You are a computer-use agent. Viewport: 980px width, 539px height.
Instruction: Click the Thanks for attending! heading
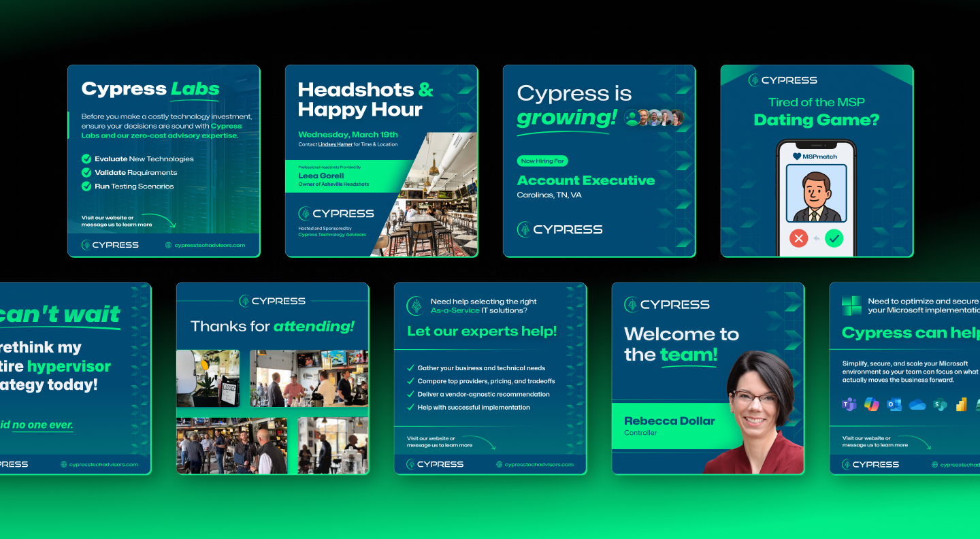click(272, 327)
